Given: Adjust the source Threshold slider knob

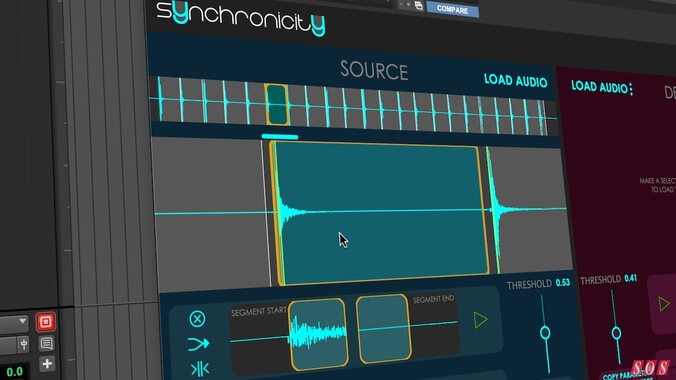Looking at the screenshot, I should point(545,333).
